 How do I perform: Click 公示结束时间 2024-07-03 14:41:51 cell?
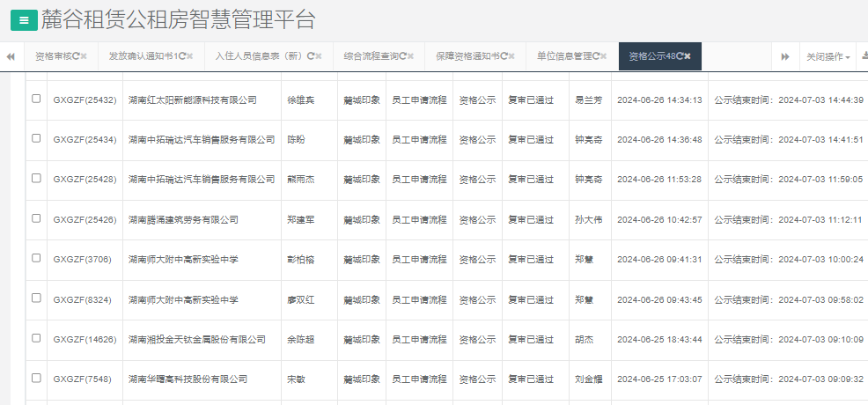[788, 140]
